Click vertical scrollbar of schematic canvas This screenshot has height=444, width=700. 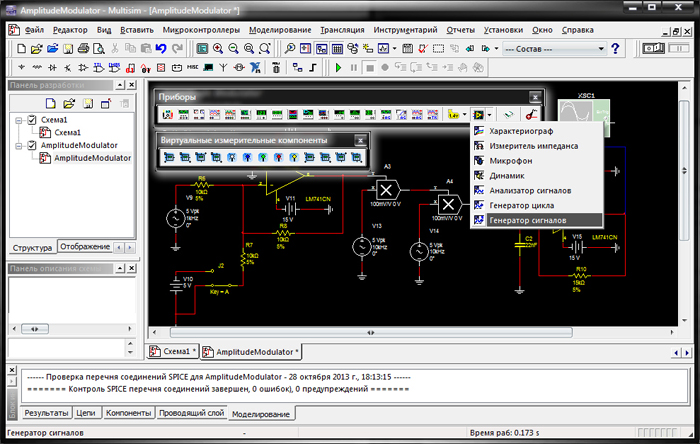point(684,170)
